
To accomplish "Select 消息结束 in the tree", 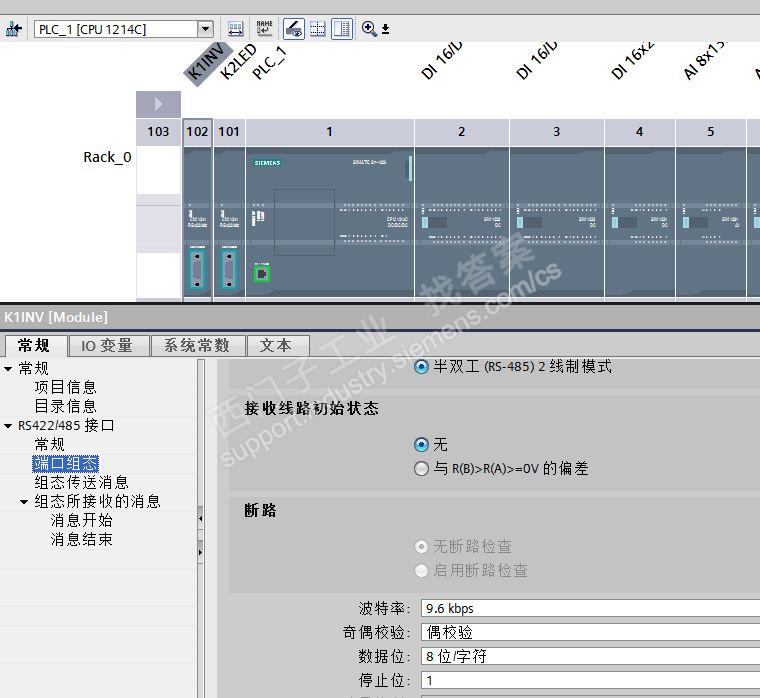I will (x=81, y=539).
